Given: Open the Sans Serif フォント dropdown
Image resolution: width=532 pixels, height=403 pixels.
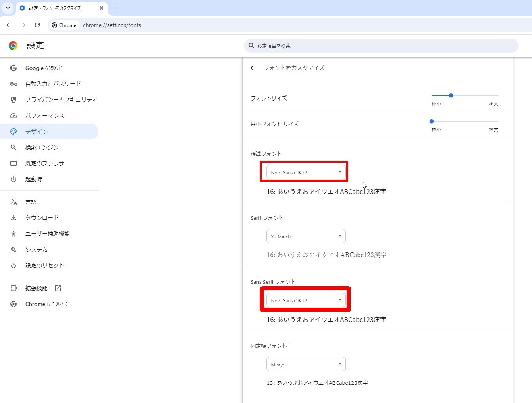Looking at the screenshot, I should 306,300.
